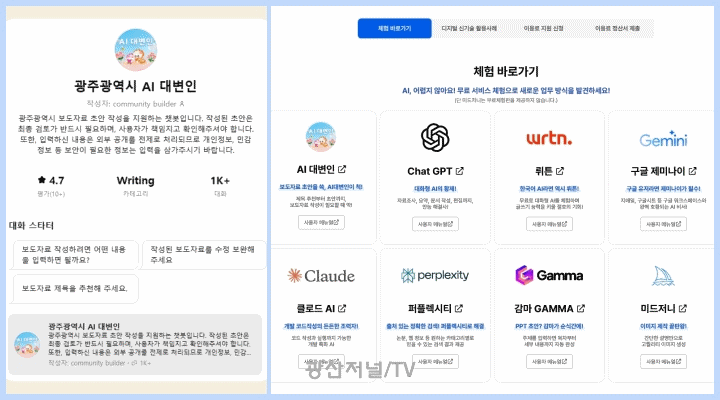Click the Gamma logo

(549, 275)
